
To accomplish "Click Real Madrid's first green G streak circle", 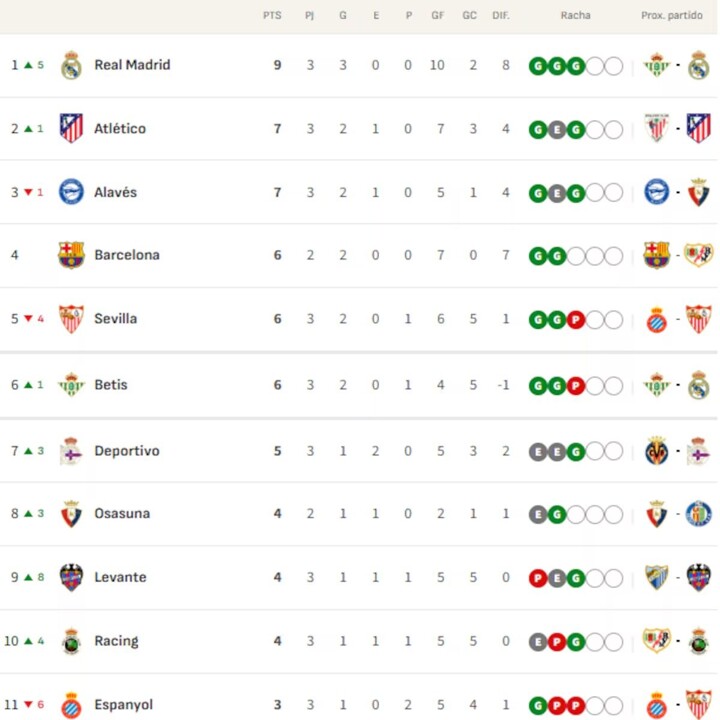I will [x=538, y=66].
